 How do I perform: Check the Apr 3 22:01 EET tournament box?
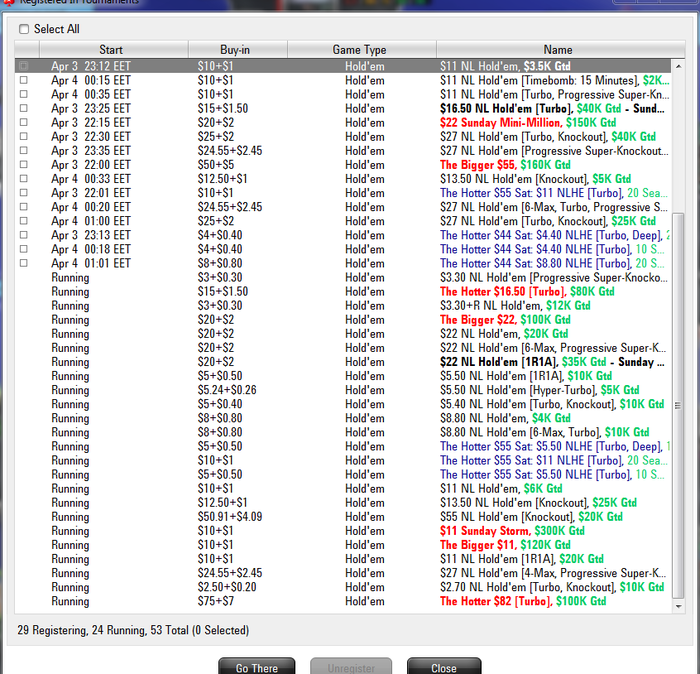click(24, 192)
